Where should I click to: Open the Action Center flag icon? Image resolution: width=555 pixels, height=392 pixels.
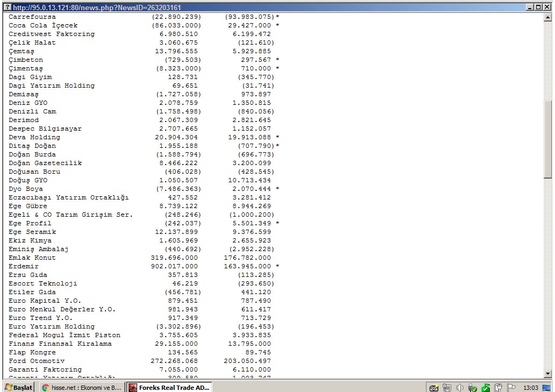click(511, 388)
